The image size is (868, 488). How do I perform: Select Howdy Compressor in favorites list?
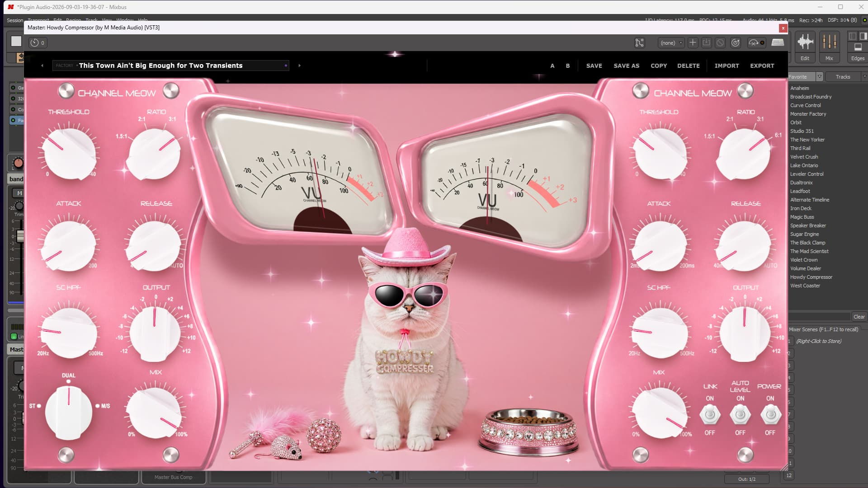811,277
